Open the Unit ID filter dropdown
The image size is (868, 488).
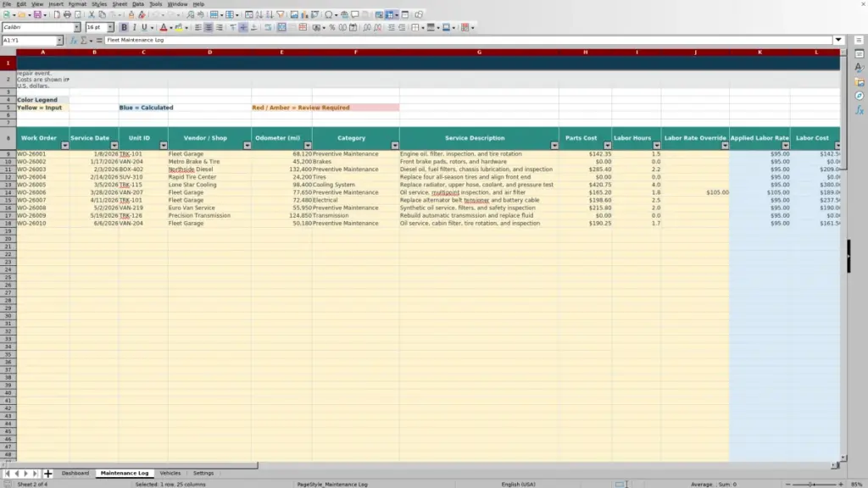coord(164,146)
